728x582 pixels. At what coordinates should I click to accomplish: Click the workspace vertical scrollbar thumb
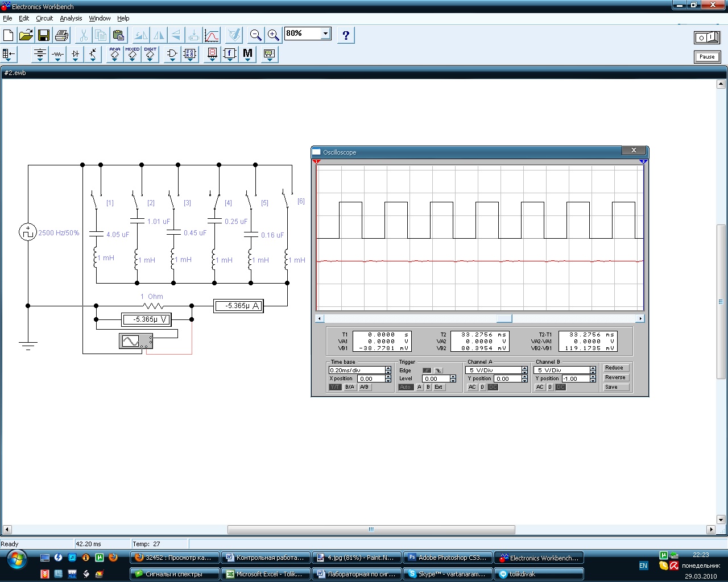pos(721,301)
